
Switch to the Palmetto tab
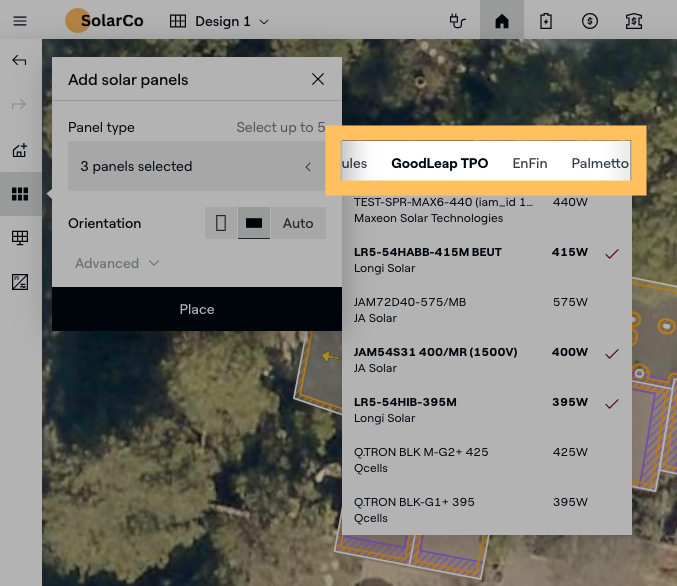pyautogui.click(x=600, y=163)
